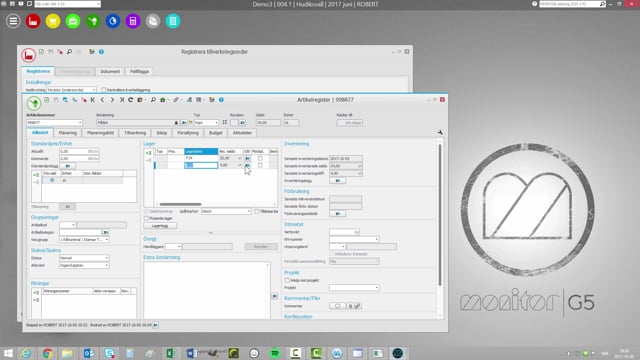
Task: Open the hamburger main menu icon
Action: [13, 21]
